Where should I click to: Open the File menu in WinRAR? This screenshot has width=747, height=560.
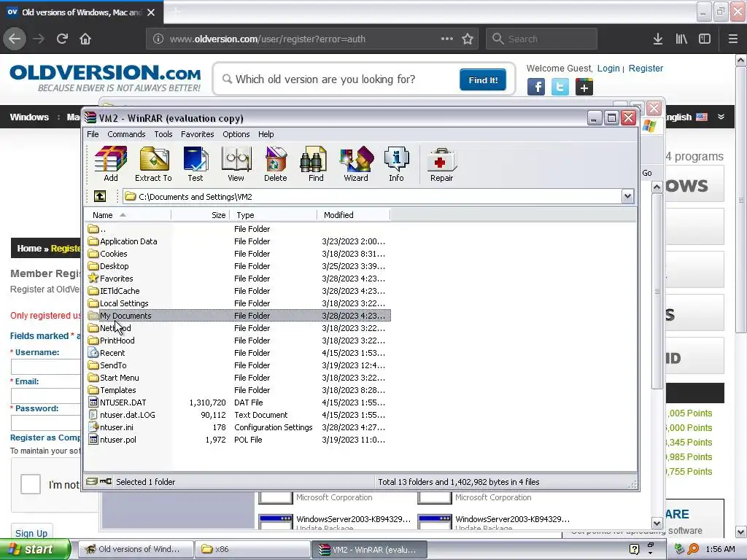93,134
